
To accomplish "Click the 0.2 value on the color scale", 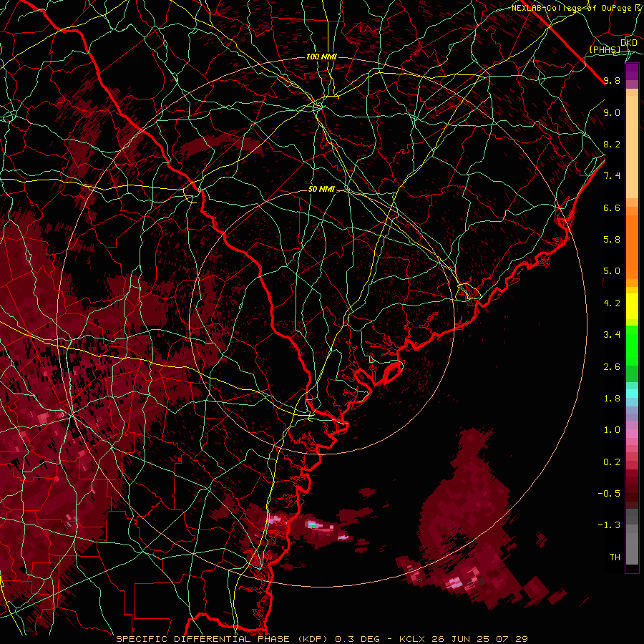I will 612,462.
